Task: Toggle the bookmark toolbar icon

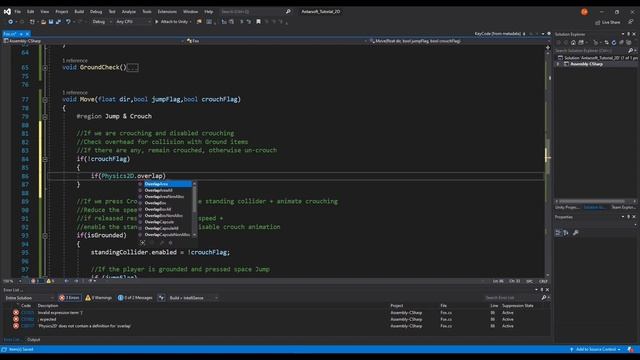Action: coord(258,22)
